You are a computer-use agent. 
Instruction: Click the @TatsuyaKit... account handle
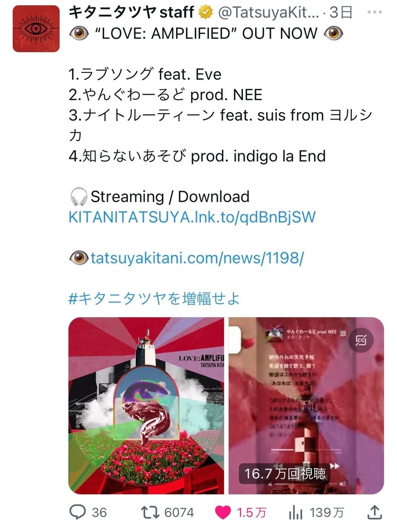tap(268, 13)
